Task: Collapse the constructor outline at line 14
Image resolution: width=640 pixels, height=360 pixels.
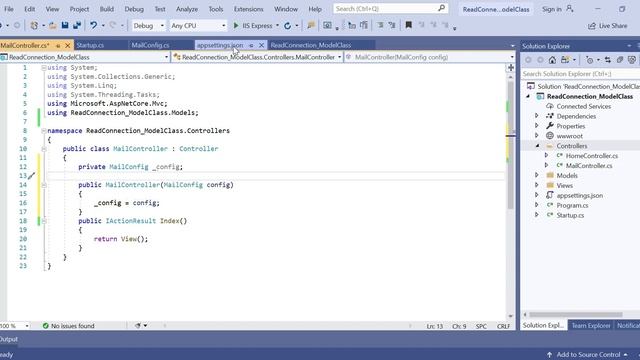Action: click(x=44, y=185)
